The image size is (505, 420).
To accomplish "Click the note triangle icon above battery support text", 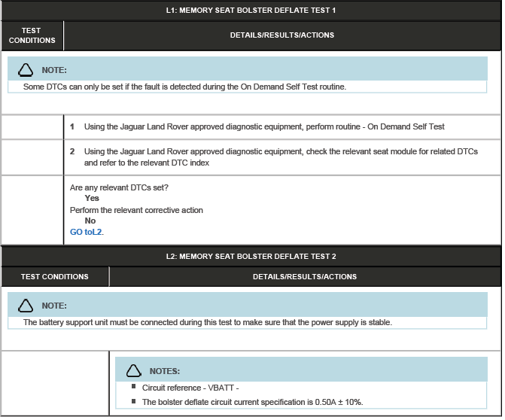I will [26, 306].
